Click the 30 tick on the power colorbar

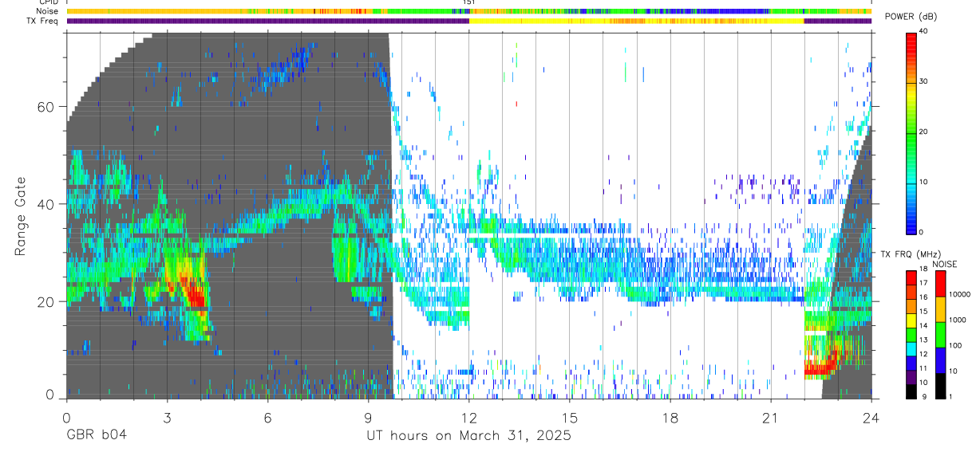point(924,81)
